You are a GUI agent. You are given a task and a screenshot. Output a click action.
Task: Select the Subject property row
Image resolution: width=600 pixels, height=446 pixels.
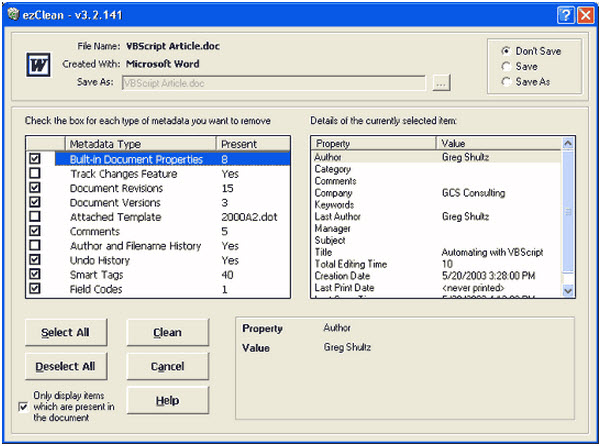tap(437, 240)
